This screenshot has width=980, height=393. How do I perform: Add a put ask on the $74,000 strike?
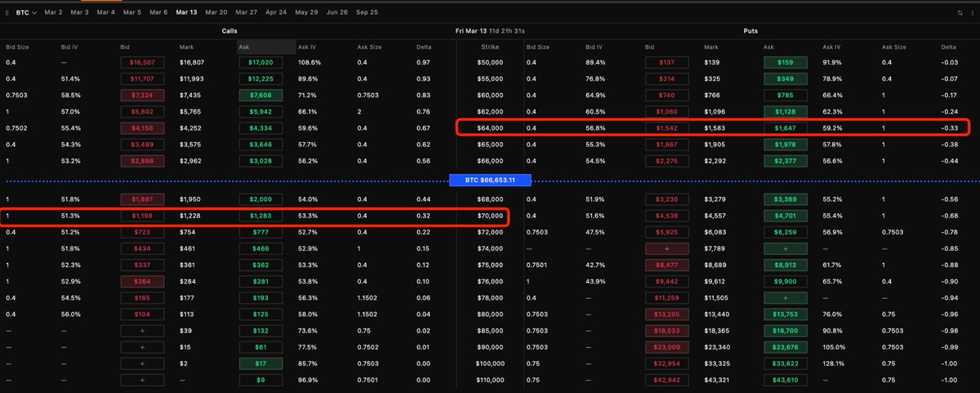pos(786,248)
